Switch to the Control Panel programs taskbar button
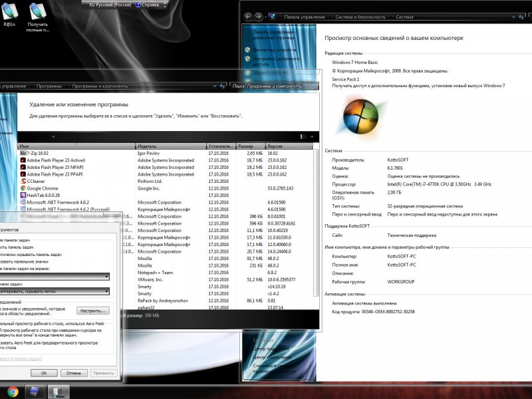The height and width of the screenshot is (399, 532). point(59,392)
